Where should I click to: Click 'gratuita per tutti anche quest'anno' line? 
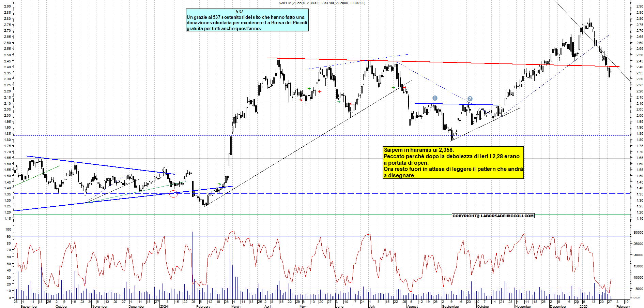[x=224, y=28]
